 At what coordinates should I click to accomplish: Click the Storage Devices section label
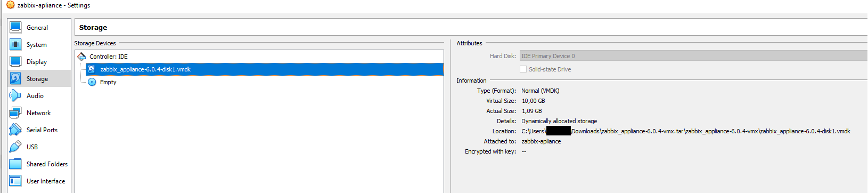pyautogui.click(x=95, y=43)
